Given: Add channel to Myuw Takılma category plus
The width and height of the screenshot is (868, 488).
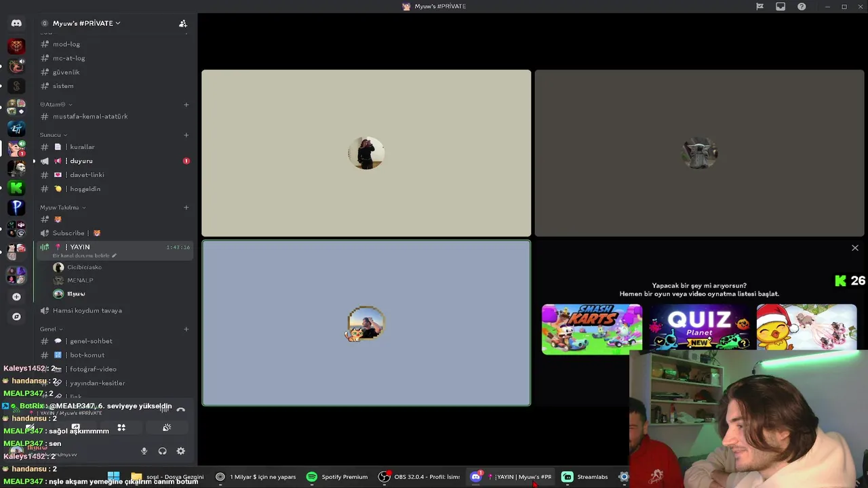Looking at the screenshot, I should [x=186, y=207].
